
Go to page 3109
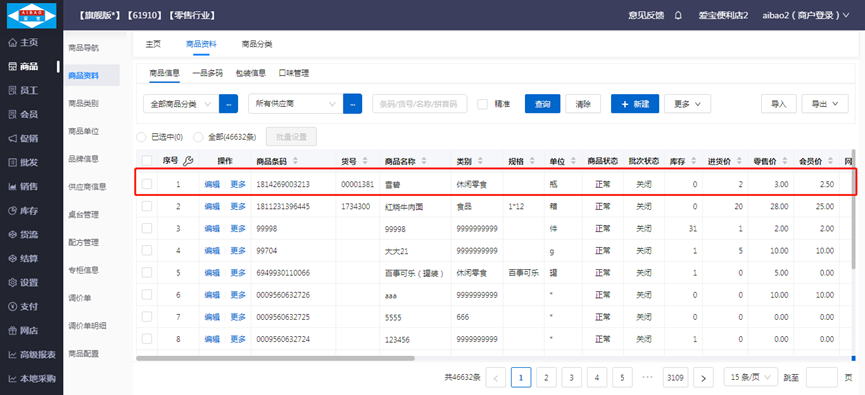(675, 378)
